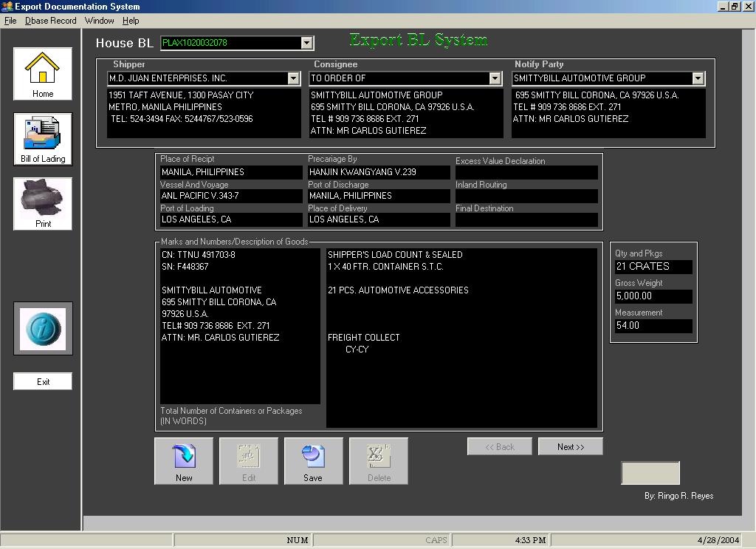
Task: Click the blank gray button above author name
Action: pyautogui.click(x=650, y=473)
